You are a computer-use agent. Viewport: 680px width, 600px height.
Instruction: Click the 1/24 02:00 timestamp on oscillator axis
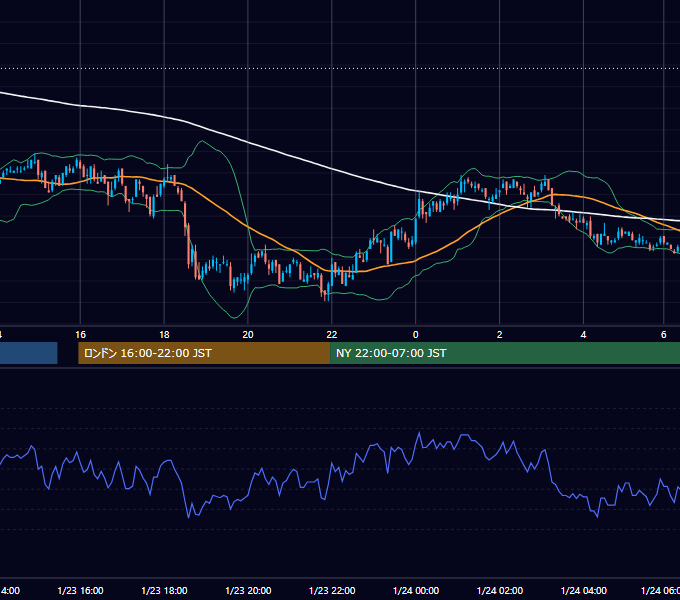pos(500,590)
